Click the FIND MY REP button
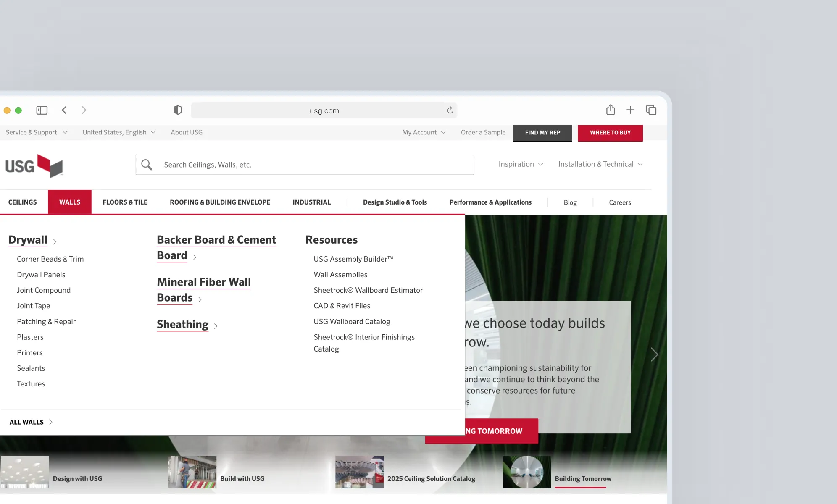 542,133
